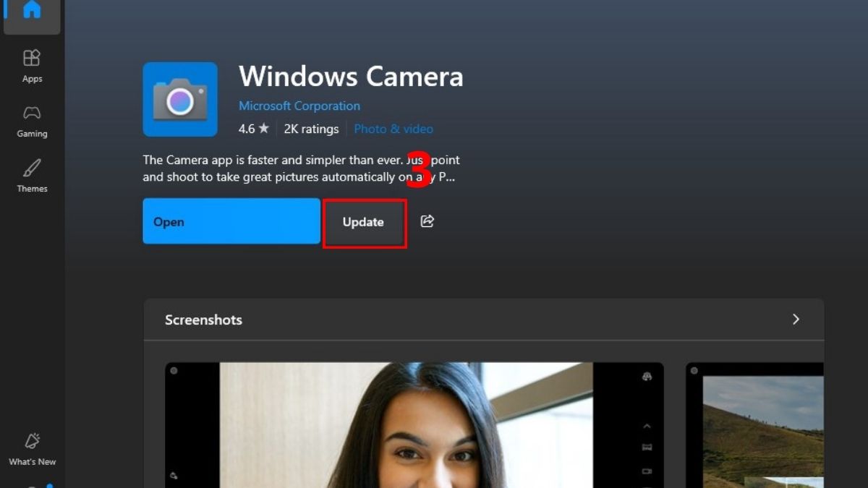This screenshot has width=868, height=488.
Task: Click the star icon beside the 4.6 rating
Action: pyautogui.click(x=265, y=128)
